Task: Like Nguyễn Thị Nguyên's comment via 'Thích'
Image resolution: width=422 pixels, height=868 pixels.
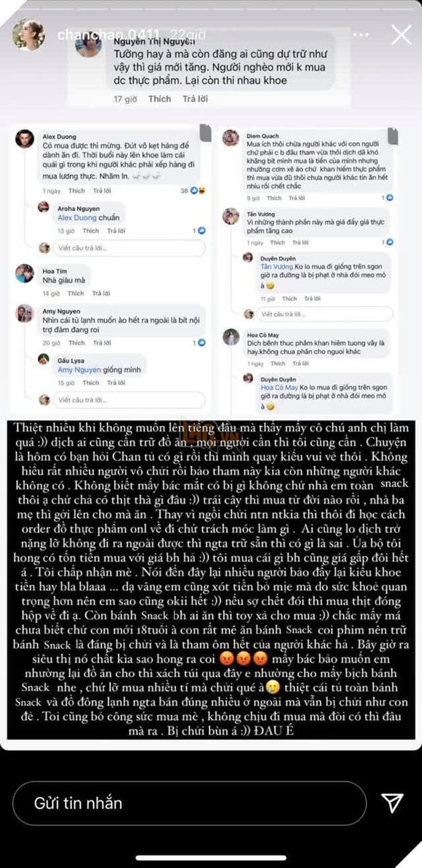Action: tap(159, 99)
